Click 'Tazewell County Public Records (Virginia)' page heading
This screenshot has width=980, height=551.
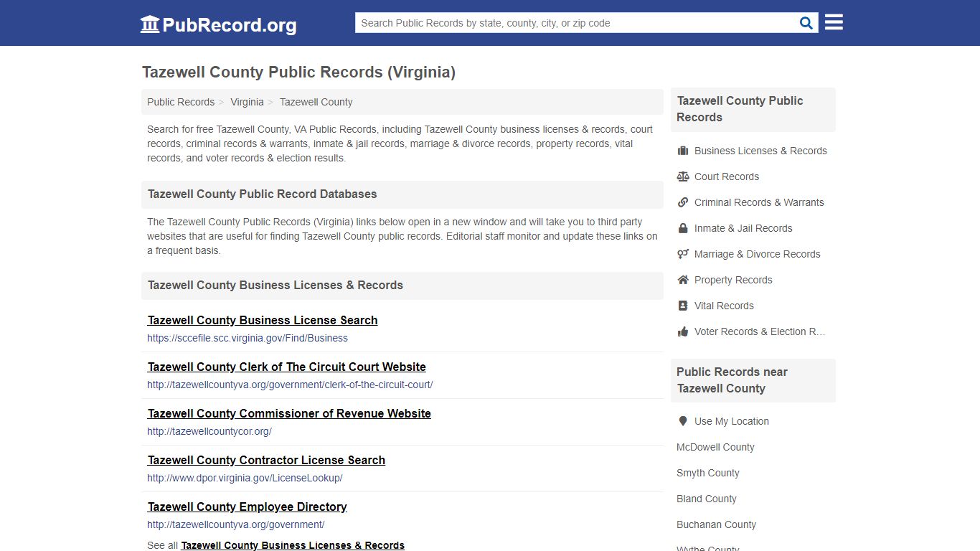(298, 72)
